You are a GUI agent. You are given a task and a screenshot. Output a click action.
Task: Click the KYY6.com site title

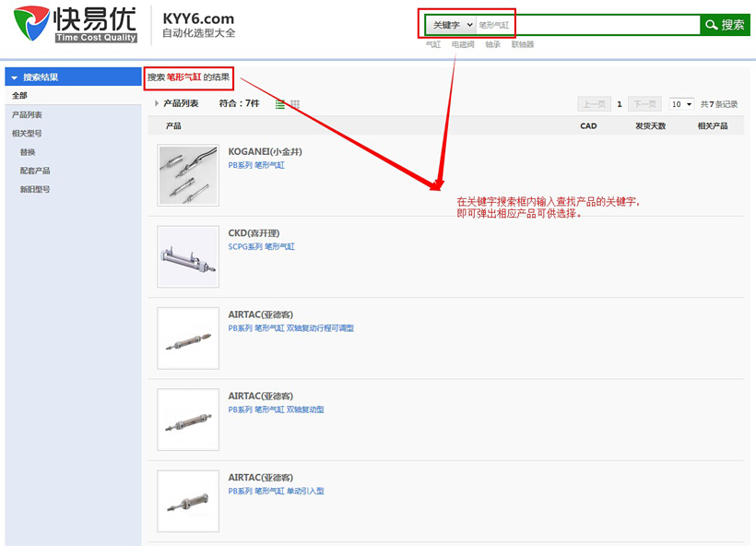click(x=198, y=18)
